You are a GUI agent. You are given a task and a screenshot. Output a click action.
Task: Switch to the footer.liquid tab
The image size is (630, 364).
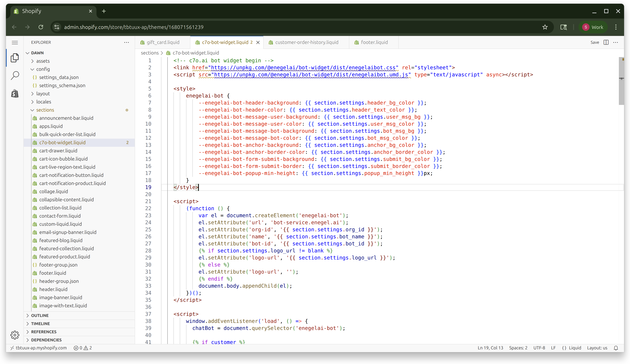click(x=374, y=42)
